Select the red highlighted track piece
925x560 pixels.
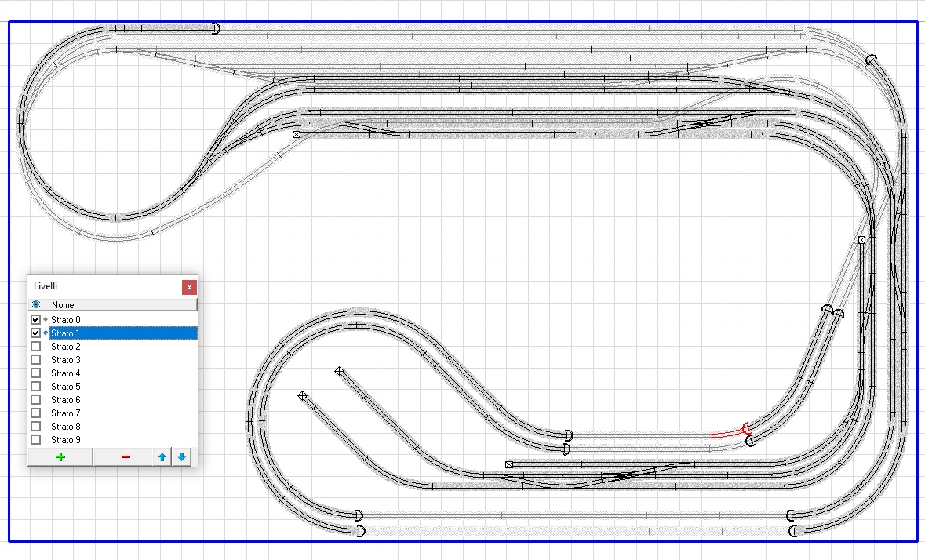click(x=727, y=433)
